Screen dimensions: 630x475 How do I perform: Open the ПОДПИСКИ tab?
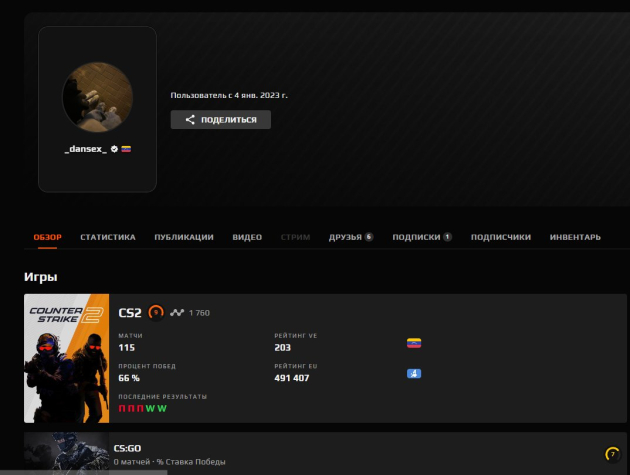tap(421, 237)
